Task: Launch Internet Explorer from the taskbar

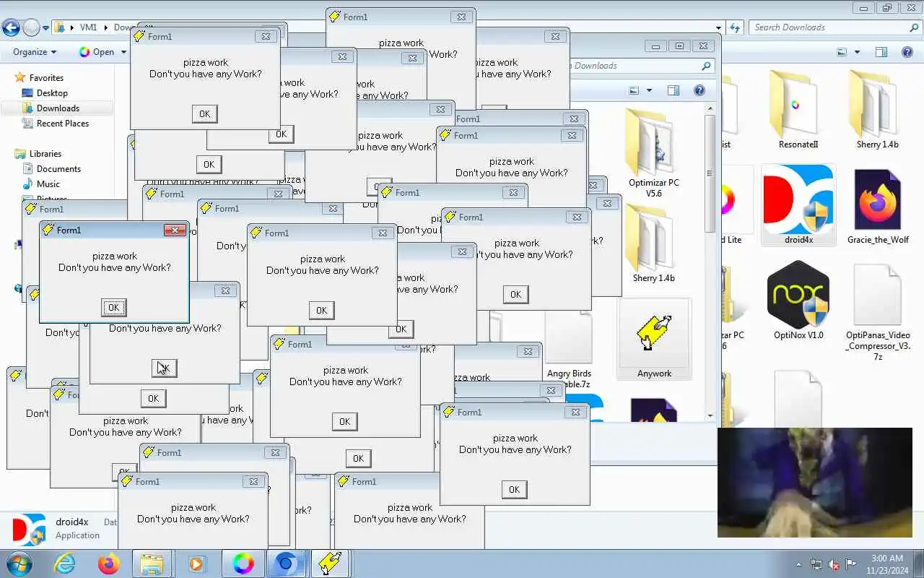Action: point(64,564)
